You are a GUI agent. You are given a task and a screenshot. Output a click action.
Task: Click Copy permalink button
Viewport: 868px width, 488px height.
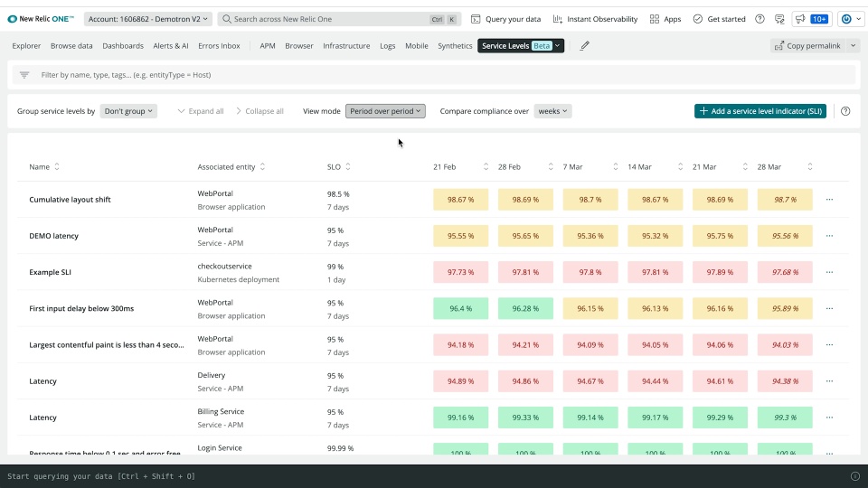point(808,46)
